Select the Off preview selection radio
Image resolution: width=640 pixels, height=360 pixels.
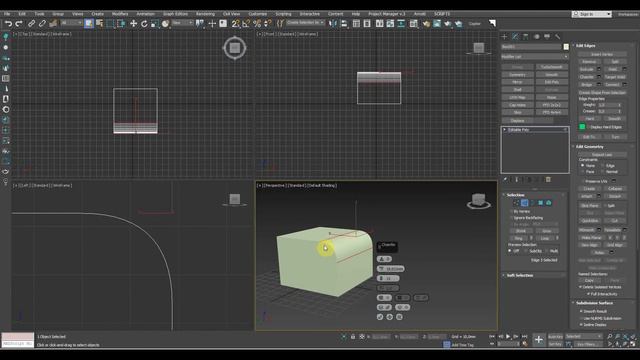click(510, 251)
